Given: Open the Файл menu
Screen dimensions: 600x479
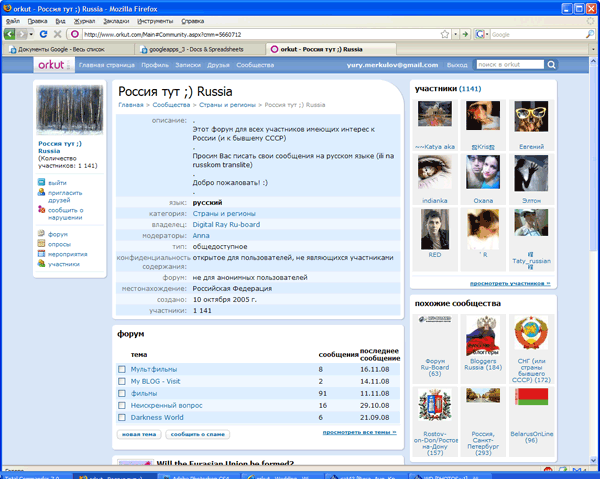Looking at the screenshot, I should click(x=13, y=21).
